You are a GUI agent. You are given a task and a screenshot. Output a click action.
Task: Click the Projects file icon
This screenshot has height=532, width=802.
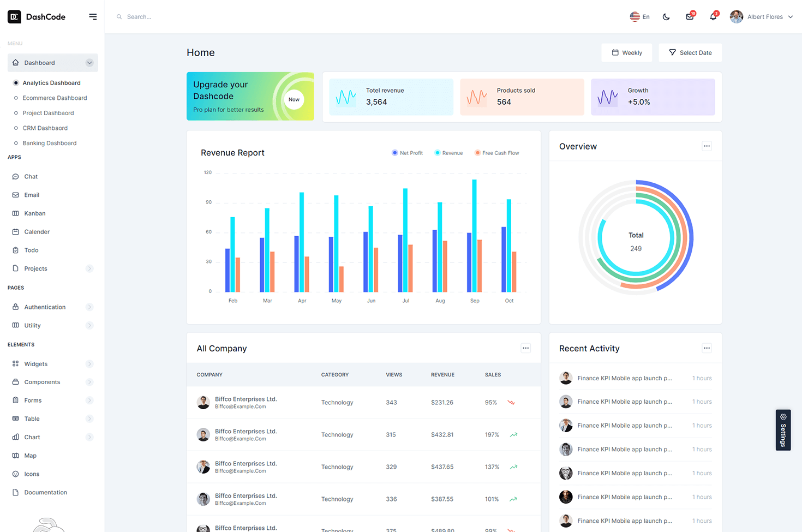click(15, 268)
